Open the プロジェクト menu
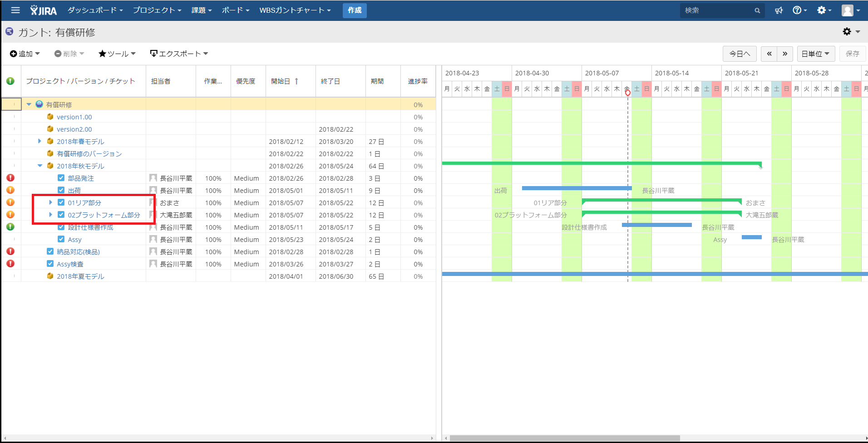This screenshot has width=868, height=443. [x=157, y=10]
